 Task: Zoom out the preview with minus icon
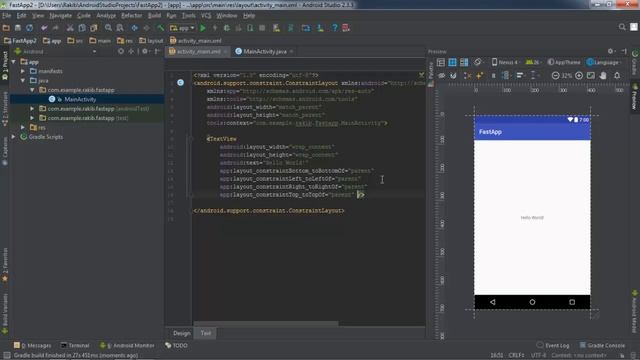pyautogui.click(x=555, y=76)
